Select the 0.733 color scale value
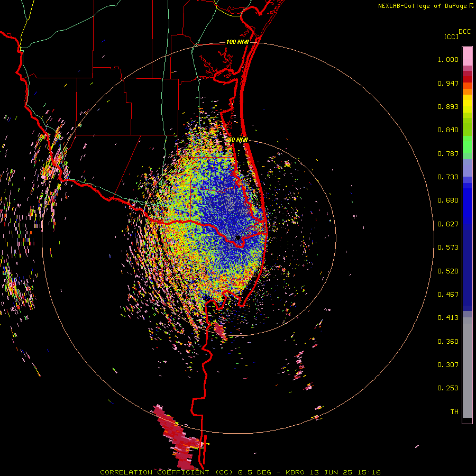 point(448,177)
